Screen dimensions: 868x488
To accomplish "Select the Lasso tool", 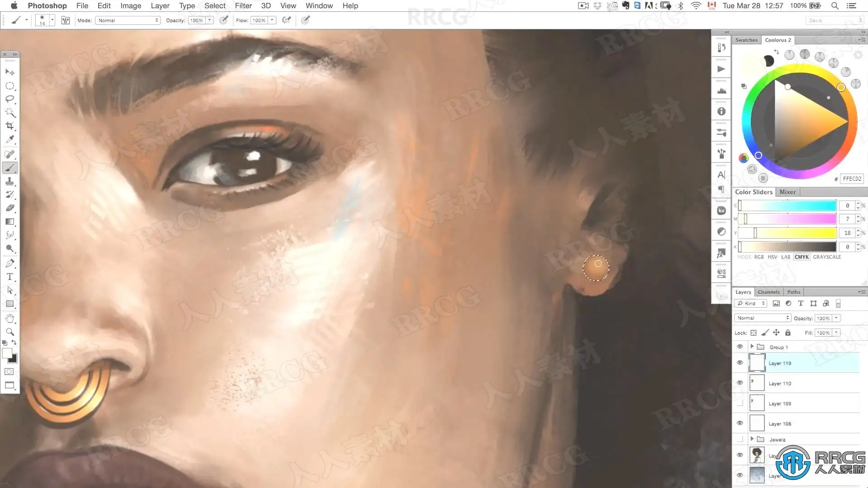I will tap(9, 99).
